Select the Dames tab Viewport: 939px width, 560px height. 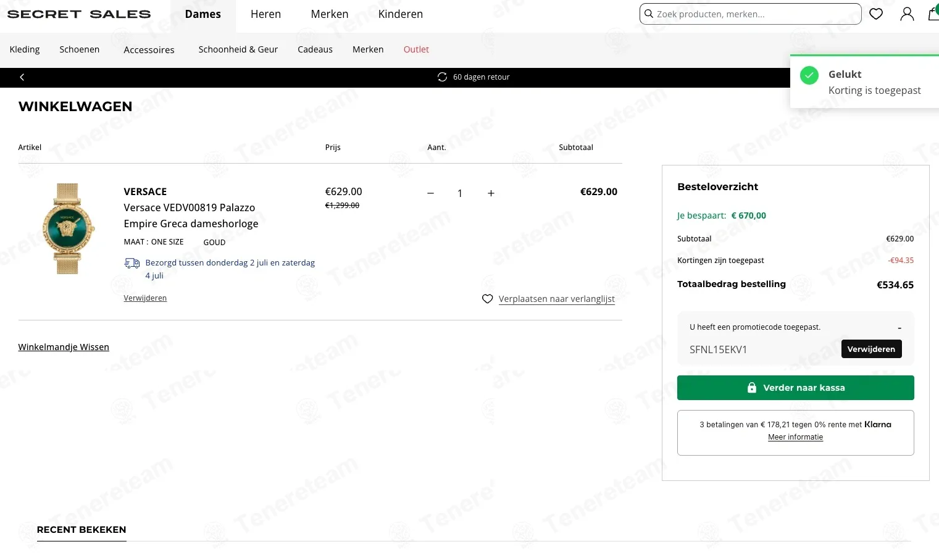pyautogui.click(x=203, y=14)
